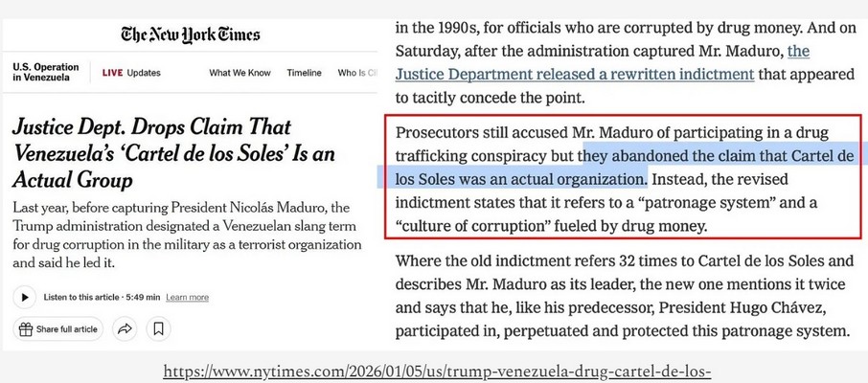Click the Share full article button
Screen dimensions: 868x383
59,329
